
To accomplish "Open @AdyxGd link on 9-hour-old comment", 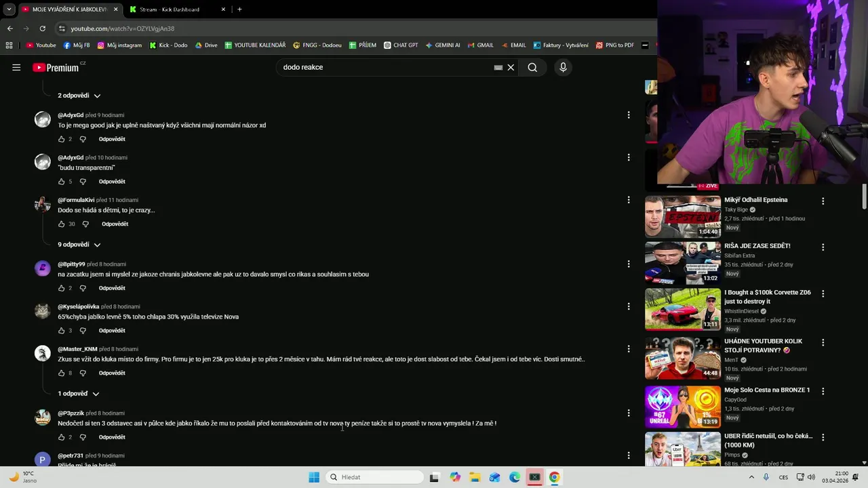I will tap(71, 115).
